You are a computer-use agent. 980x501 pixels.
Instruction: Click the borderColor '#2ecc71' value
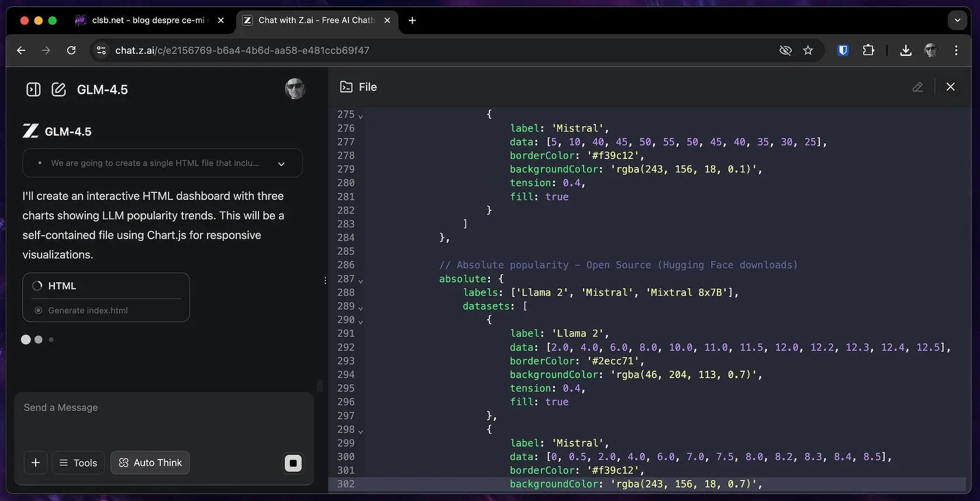[x=616, y=361]
